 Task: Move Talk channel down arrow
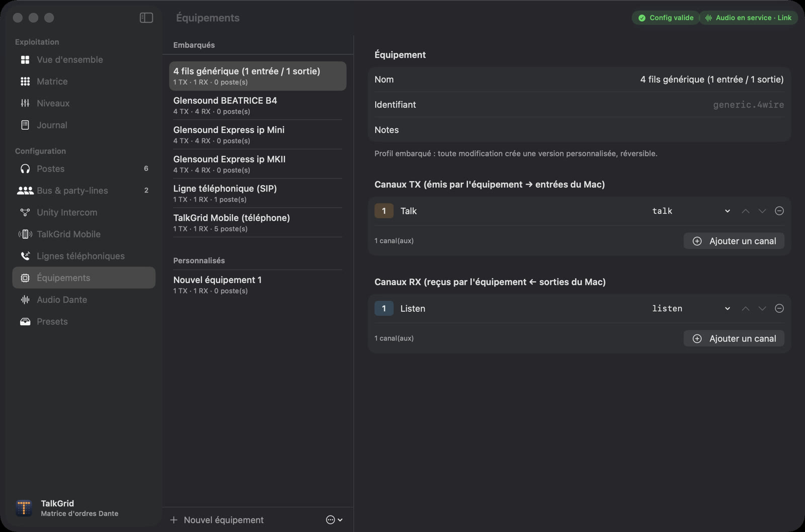coord(762,211)
